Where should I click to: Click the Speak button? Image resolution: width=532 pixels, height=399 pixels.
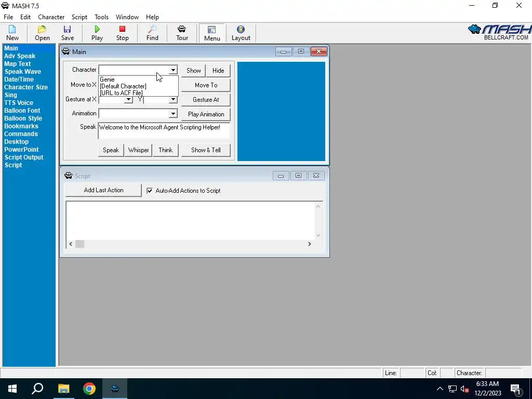111,150
